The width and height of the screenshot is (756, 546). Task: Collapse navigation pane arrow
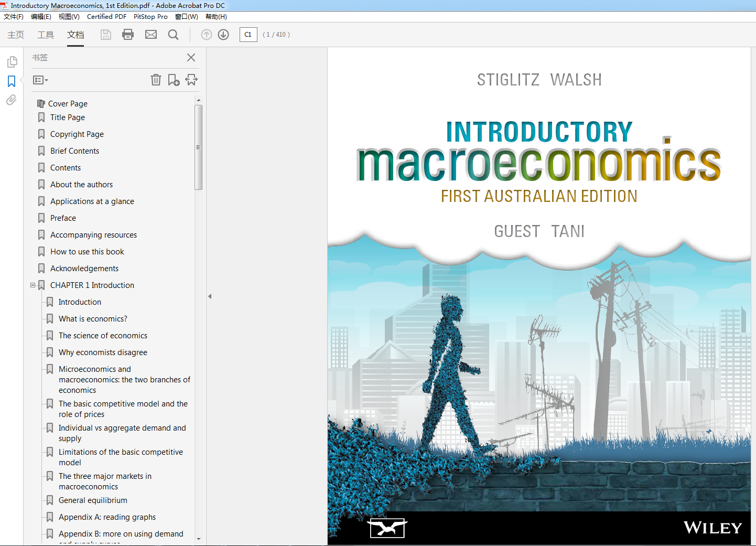coord(210,296)
